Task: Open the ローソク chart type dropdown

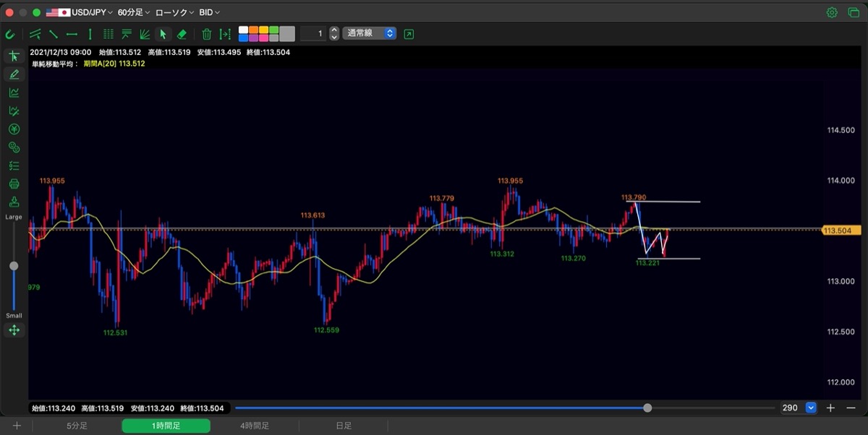Action: [174, 12]
